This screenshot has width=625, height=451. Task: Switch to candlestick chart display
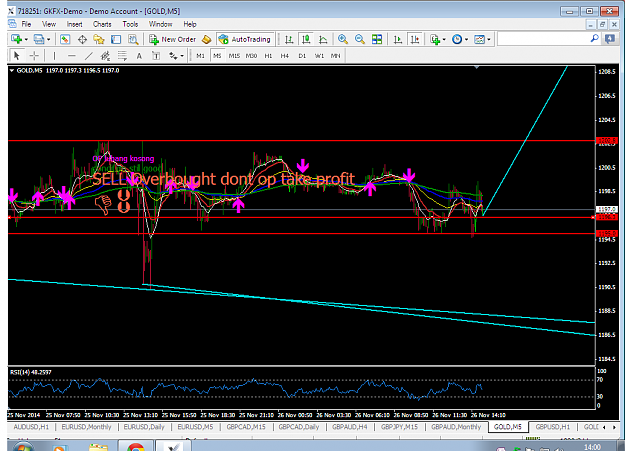click(306, 39)
